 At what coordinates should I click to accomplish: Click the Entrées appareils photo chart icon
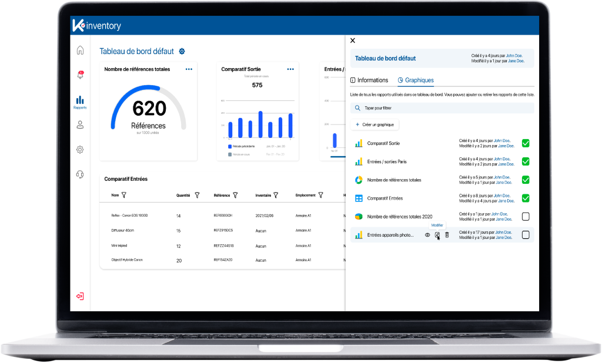click(x=359, y=235)
